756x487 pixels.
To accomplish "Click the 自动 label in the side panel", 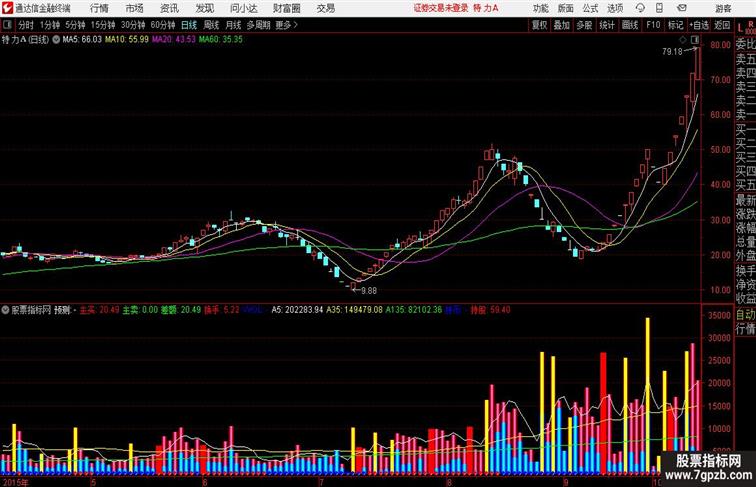I will 745,315.
